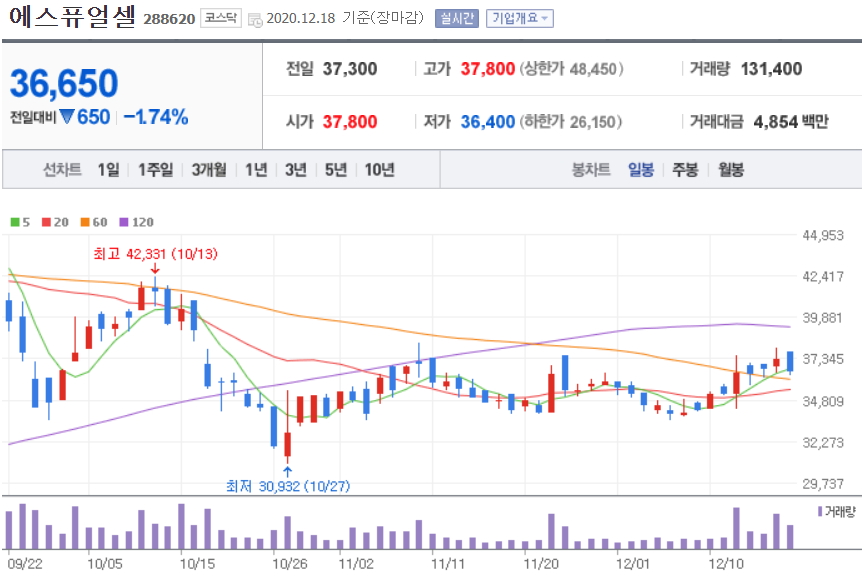Viewport: 862px width, 575px height.
Task: Click the 선차트 label
Action: 63,170
